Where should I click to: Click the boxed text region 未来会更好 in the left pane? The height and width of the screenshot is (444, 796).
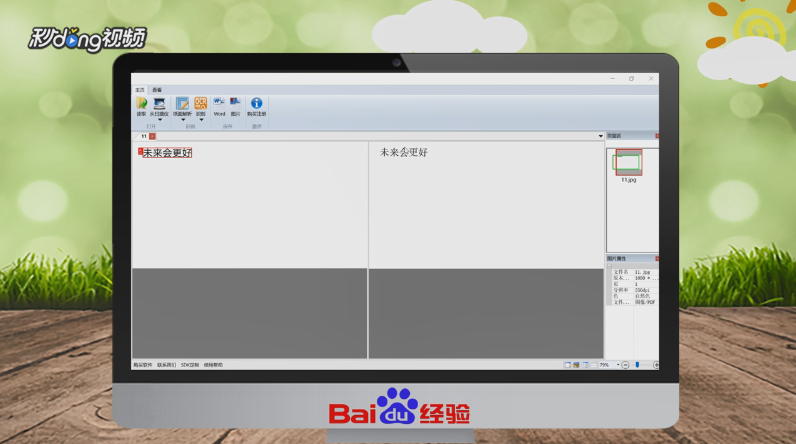pyautogui.click(x=167, y=153)
